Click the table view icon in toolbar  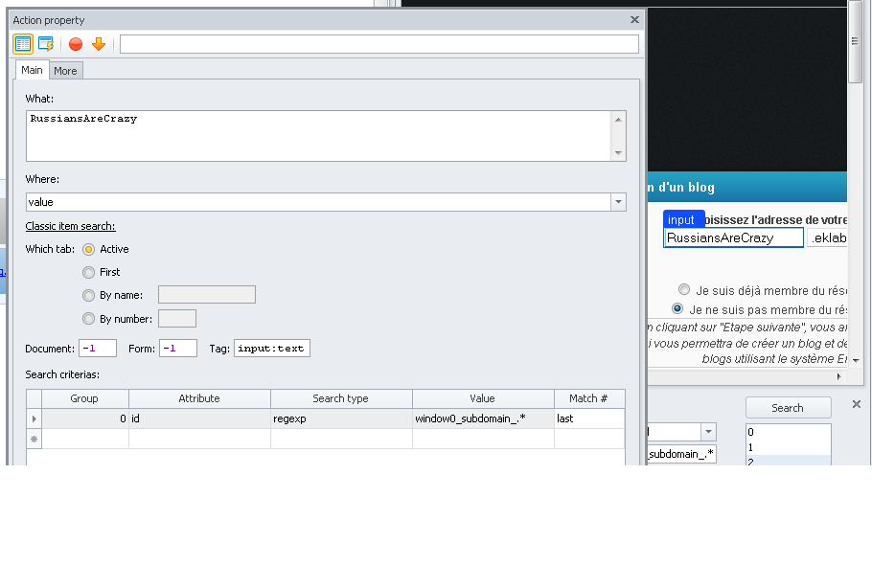tap(23, 44)
